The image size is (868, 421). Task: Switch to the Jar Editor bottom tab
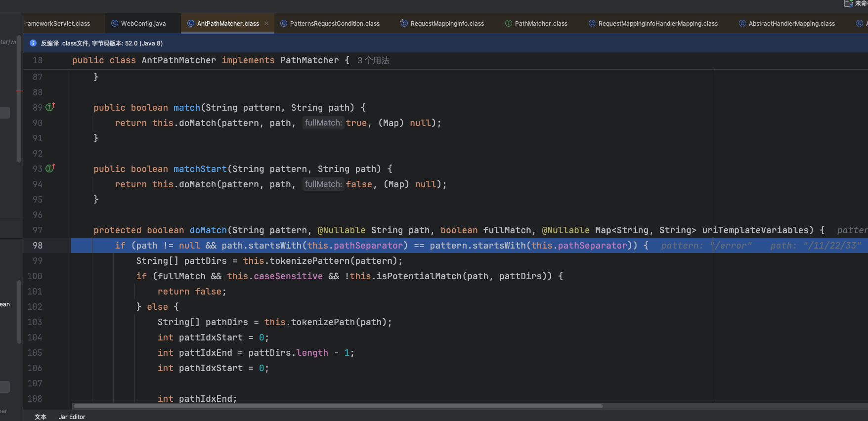(x=72, y=417)
